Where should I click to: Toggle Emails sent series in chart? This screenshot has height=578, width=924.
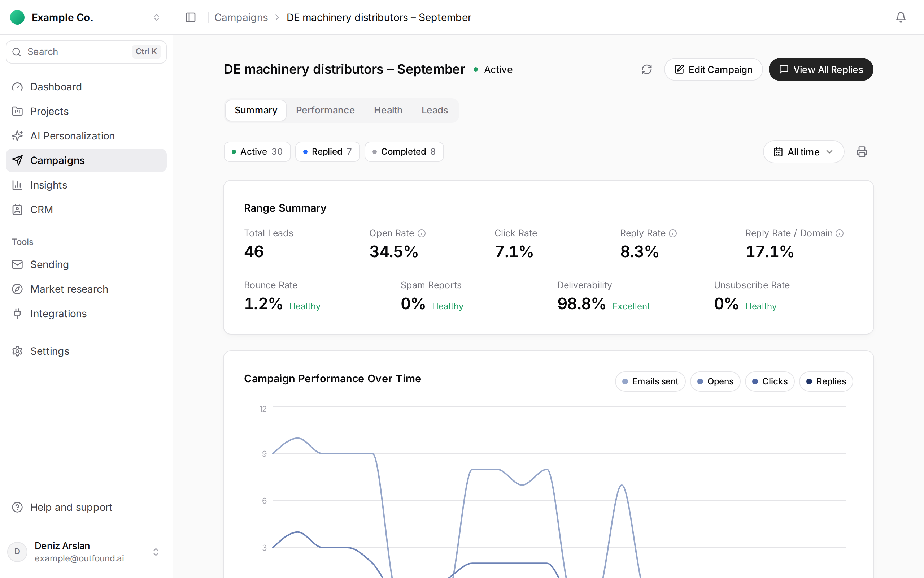(650, 381)
